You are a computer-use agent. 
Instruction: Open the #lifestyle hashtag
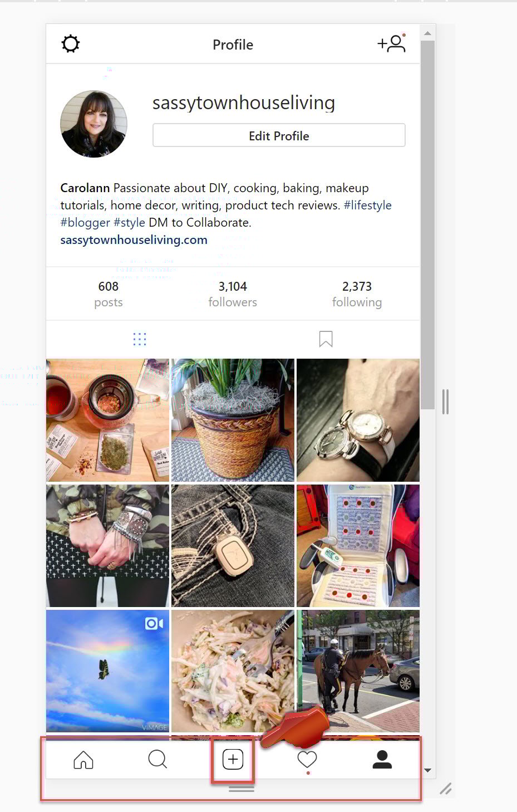click(x=368, y=206)
